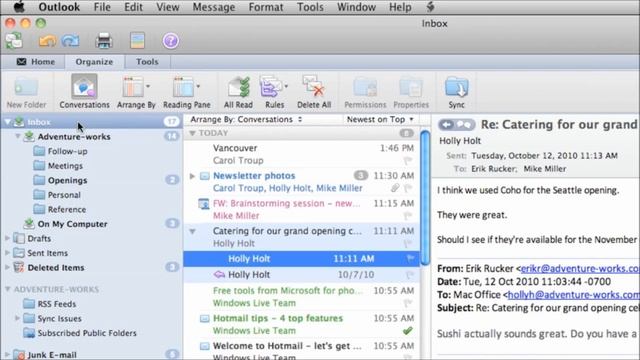The width and height of the screenshot is (640, 360).
Task: Expand the Drafts folder
Action: (x=7, y=238)
